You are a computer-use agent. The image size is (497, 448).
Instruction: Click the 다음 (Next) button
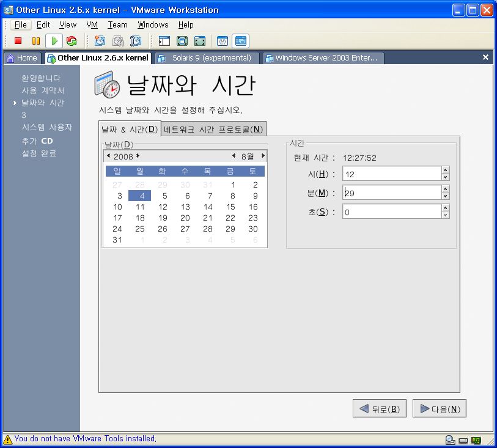pos(440,409)
